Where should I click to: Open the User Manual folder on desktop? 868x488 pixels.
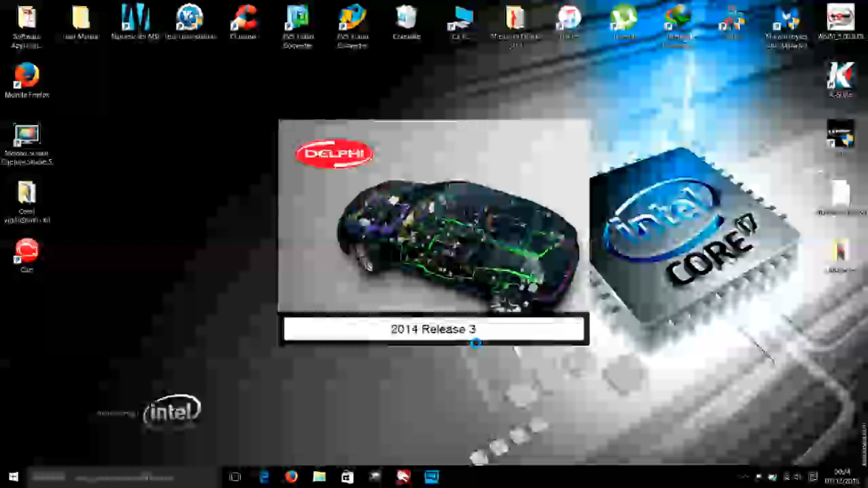[x=81, y=23]
